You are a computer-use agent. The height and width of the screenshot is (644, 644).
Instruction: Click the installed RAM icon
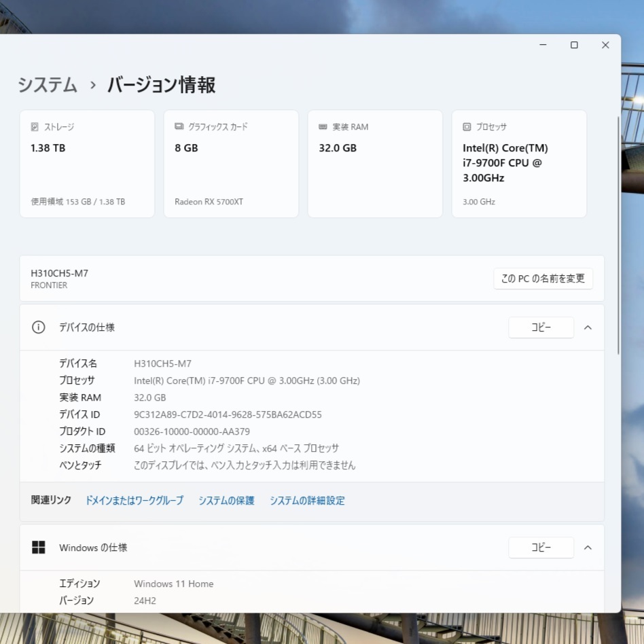point(323,127)
